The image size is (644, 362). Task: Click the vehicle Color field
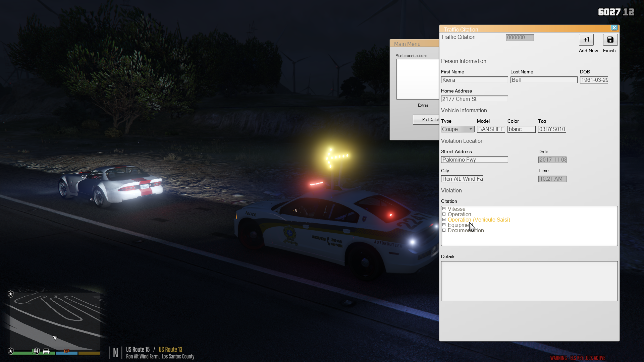(521, 129)
